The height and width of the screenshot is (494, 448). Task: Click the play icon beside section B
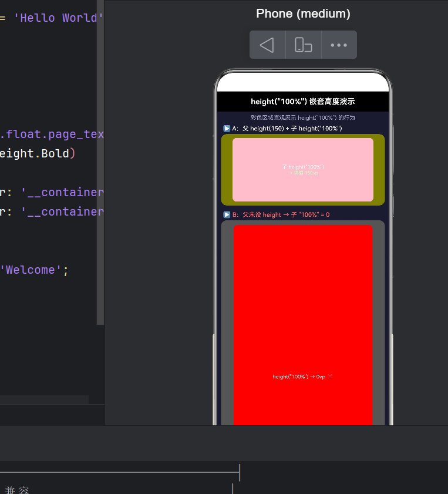point(227,214)
